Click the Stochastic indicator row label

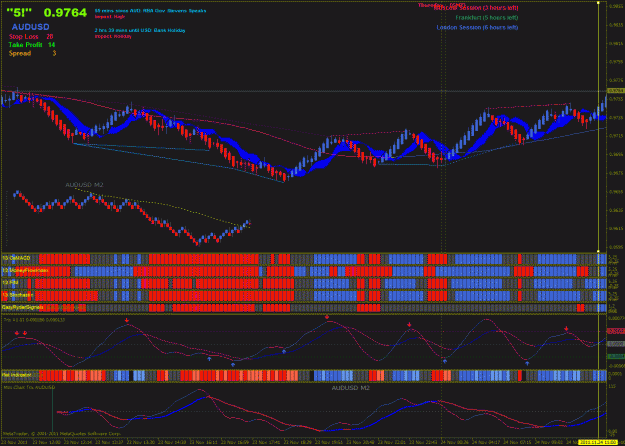coord(17,295)
